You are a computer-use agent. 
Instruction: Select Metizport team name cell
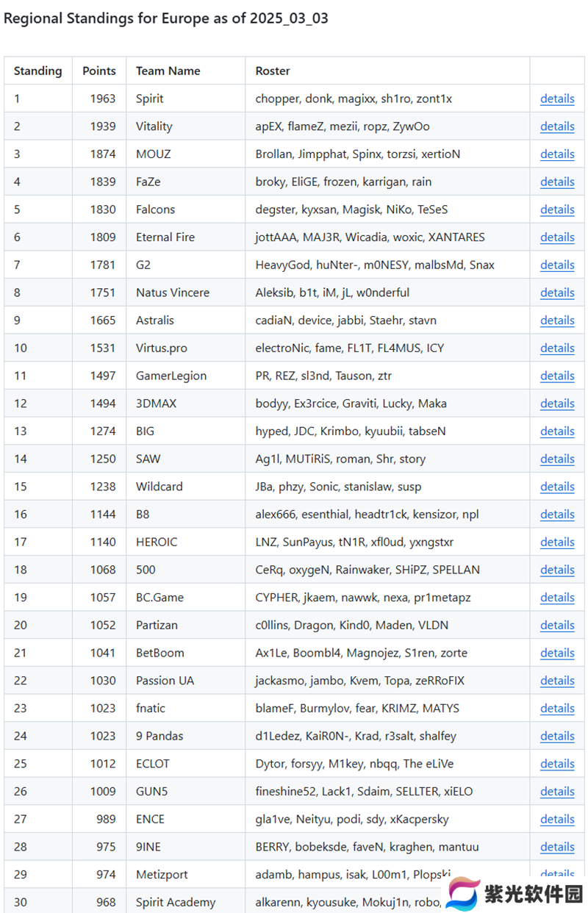click(x=186, y=875)
